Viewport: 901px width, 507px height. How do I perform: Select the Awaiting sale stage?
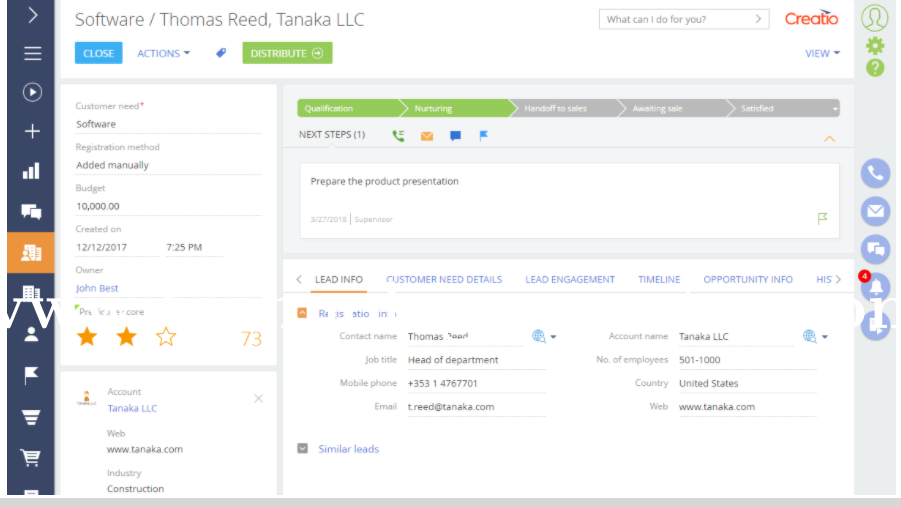coord(674,108)
